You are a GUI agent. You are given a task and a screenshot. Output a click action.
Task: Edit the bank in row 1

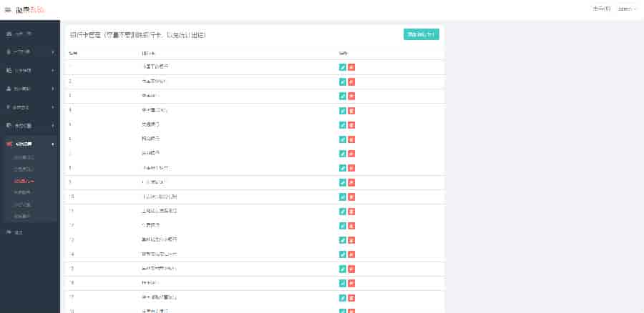[343, 67]
